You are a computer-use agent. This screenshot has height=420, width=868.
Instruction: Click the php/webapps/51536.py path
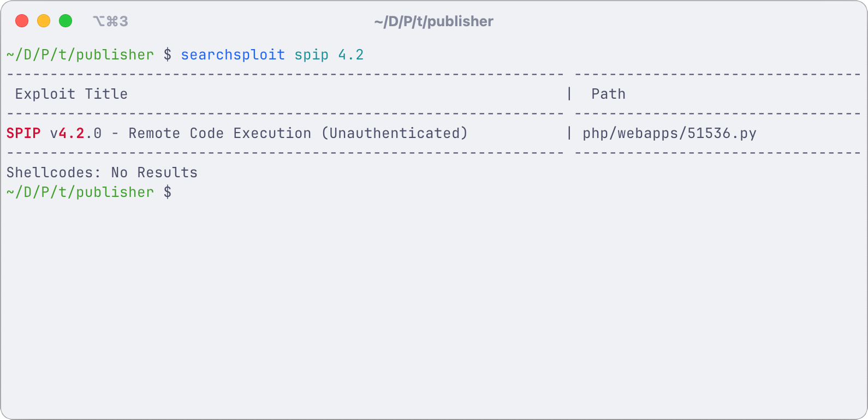tap(670, 134)
